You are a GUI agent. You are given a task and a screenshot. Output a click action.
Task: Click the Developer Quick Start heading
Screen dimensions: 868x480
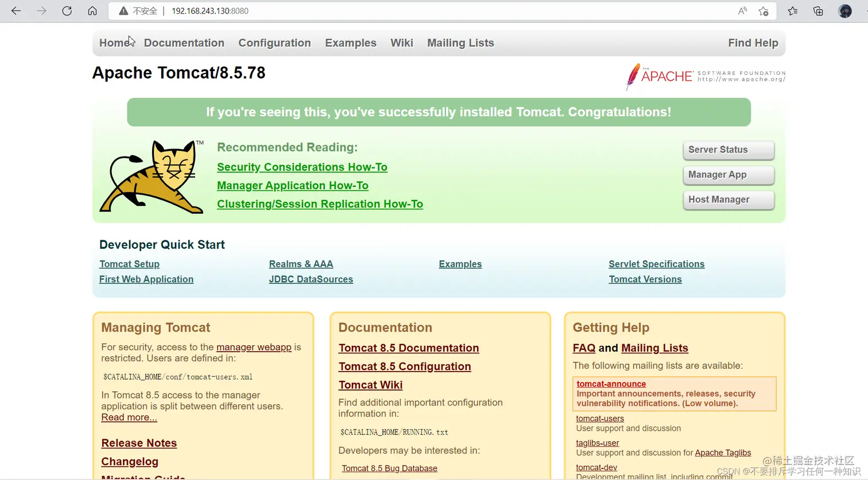pos(162,244)
